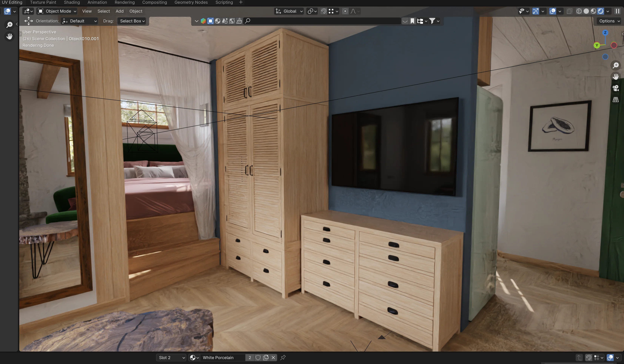Toggle X-Ray mode in the header
Viewport: 624px width, 364px height.
(x=570, y=11)
